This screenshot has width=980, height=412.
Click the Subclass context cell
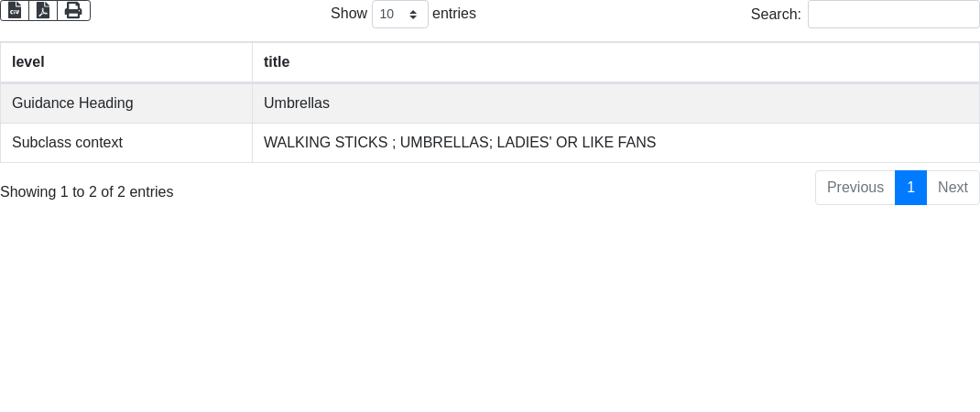[67, 143]
